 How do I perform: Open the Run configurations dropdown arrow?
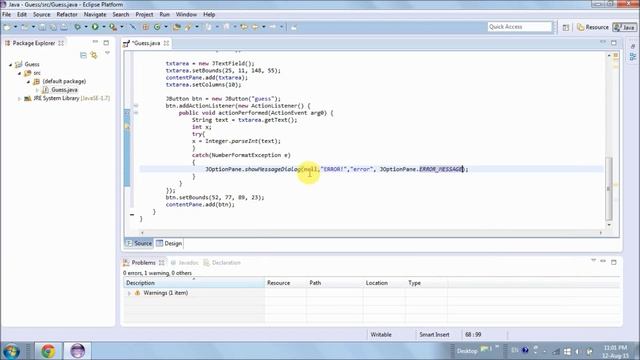pos(104,27)
